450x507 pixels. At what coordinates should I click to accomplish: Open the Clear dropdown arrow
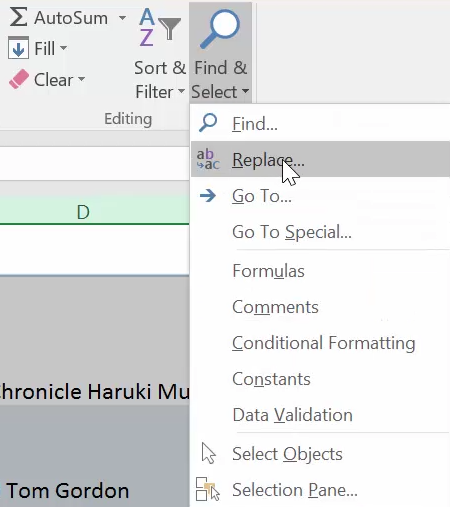pyautogui.click(x=81, y=79)
